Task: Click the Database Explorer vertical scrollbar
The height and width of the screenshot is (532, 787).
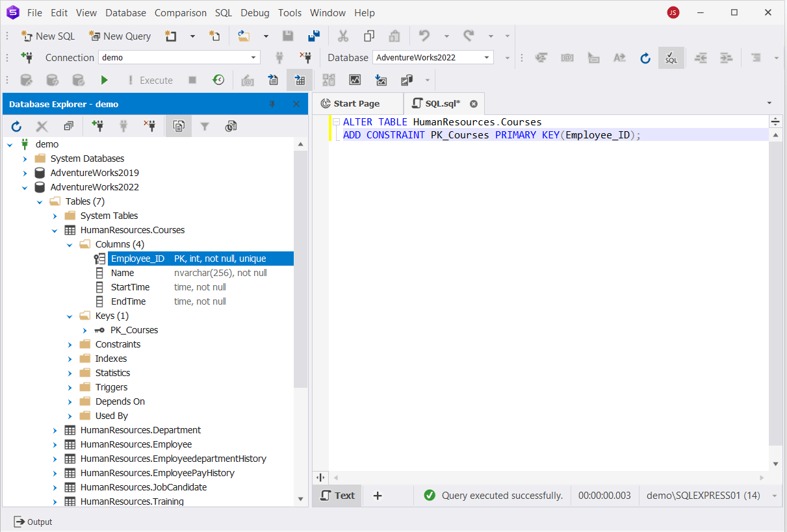Action: click(301, 267)
